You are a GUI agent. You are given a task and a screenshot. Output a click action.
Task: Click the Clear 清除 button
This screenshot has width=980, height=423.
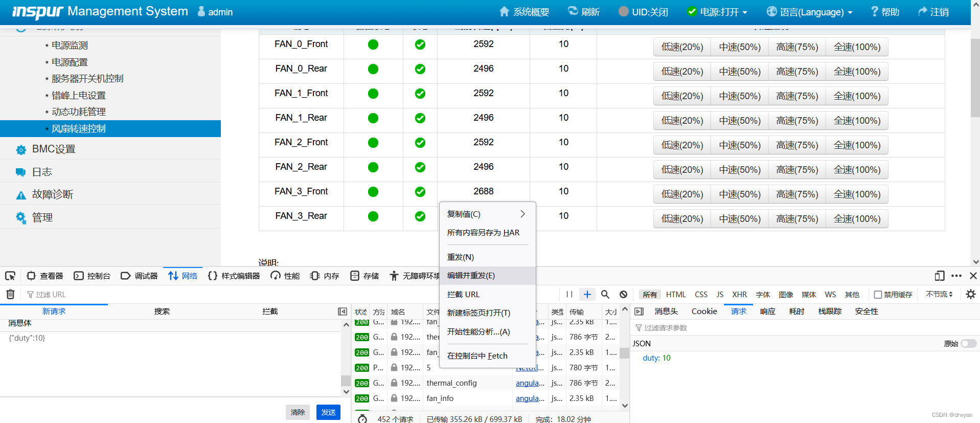(x=298, y=412)
